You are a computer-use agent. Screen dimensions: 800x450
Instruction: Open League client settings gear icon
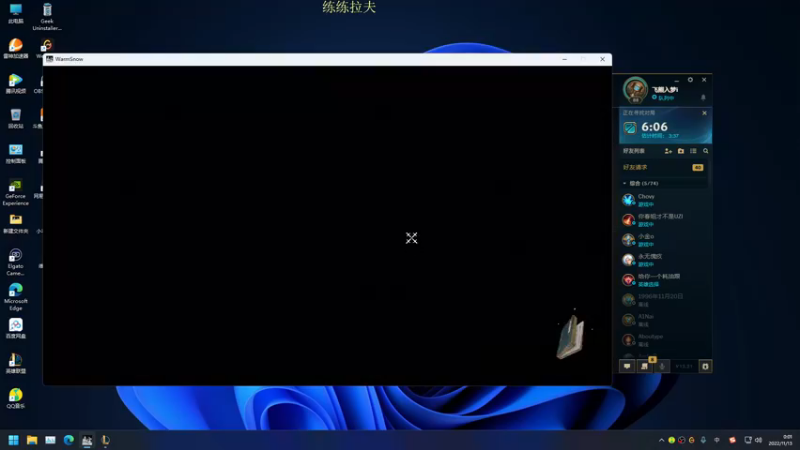[x=690, y=80]
